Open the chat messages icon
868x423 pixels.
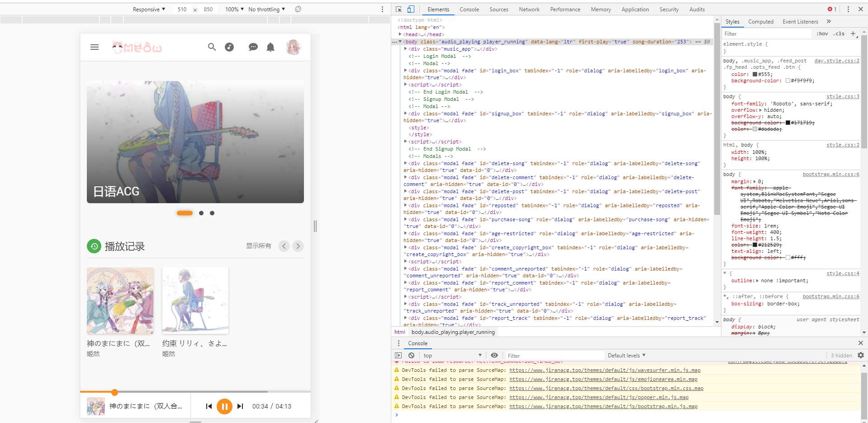tap(253, 47)
